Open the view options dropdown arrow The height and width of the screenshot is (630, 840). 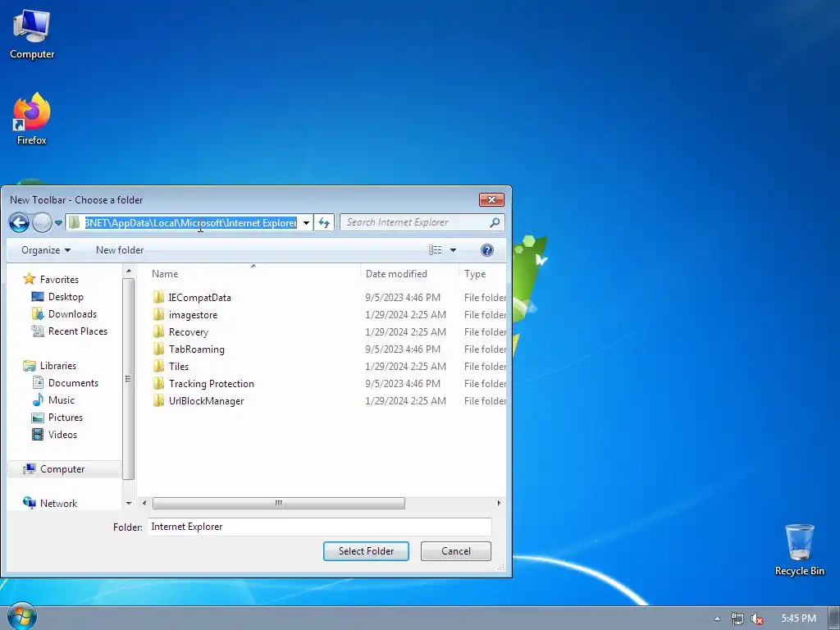(453, 250)
